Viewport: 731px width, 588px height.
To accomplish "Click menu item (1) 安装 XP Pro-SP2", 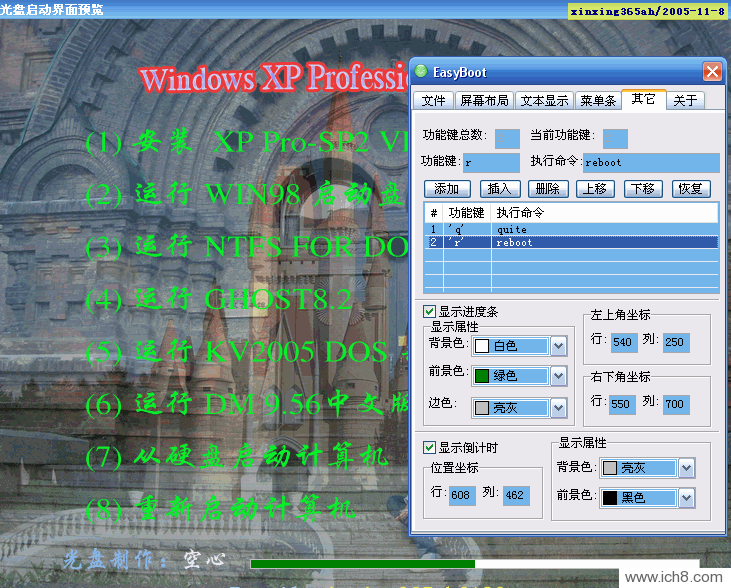I will tap(247, 142).
